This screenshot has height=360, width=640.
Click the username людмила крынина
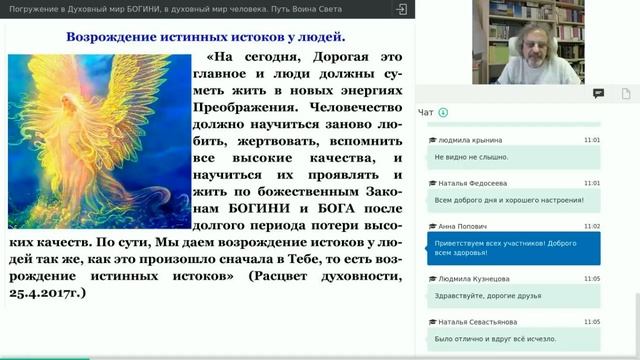pyautogui.click(x=470, y=140)
